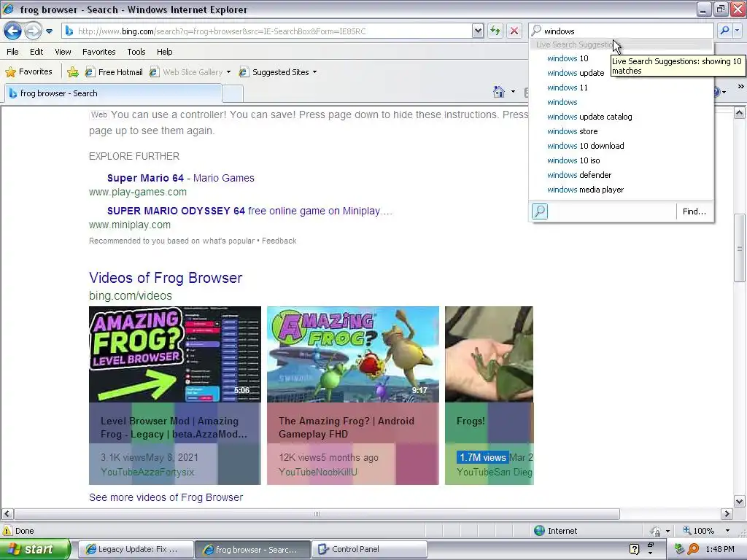Open The Amazing Frog Android Gameplay thumbnail
This screenshot has height=560, width=747.
(x=353, y=354)
